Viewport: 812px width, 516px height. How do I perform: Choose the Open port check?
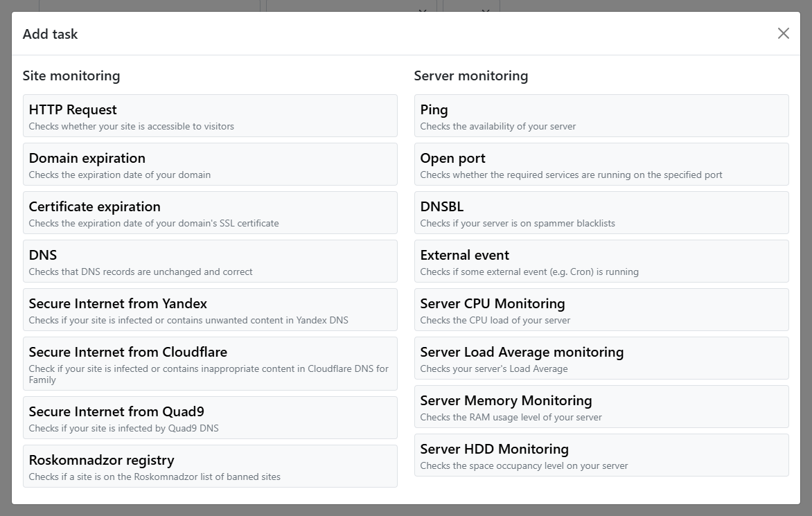tap(601, 164)
